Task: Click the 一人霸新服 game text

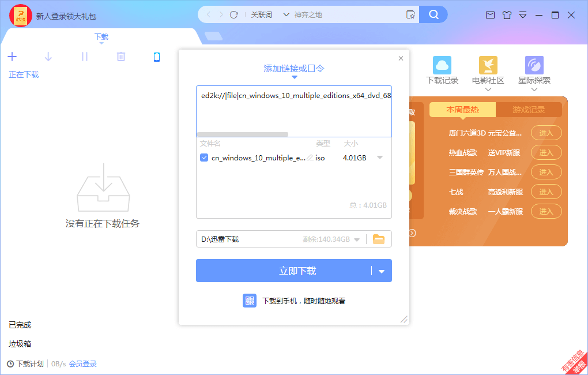Action: coord(506,211)
